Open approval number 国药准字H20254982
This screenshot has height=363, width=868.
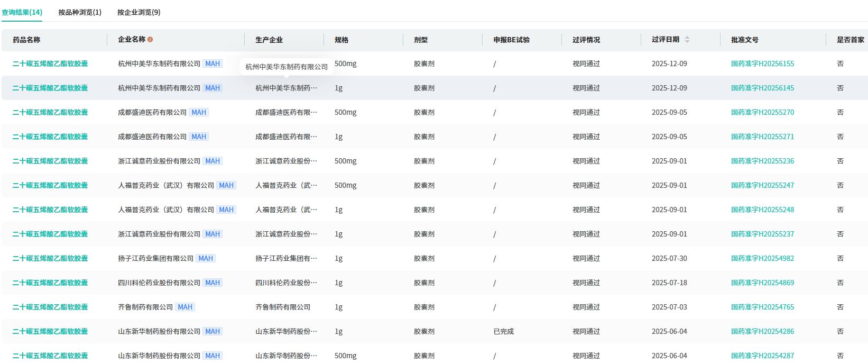762,258
